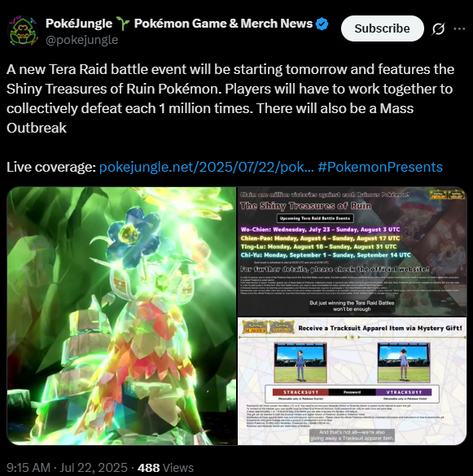The height and width of the screenshot is (476, 473).
Task: Click the seedling emoji in display name
Action: (123, 24)
